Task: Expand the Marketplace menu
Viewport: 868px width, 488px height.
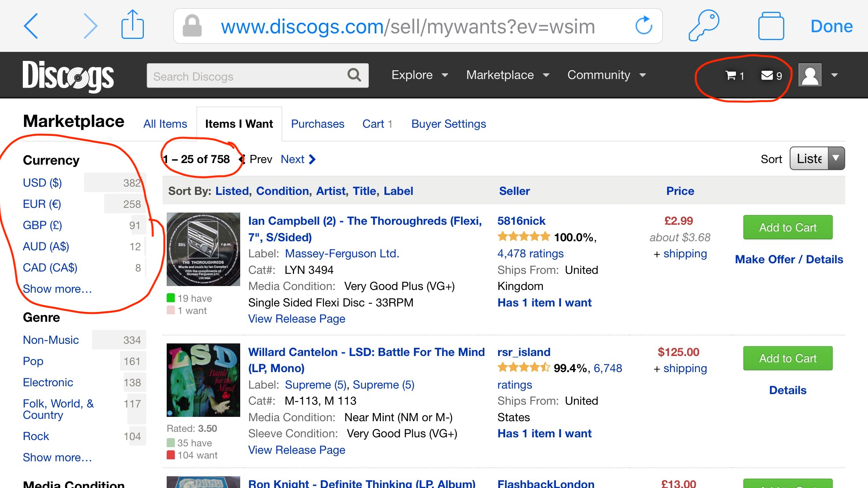Action: pos(508,75)
